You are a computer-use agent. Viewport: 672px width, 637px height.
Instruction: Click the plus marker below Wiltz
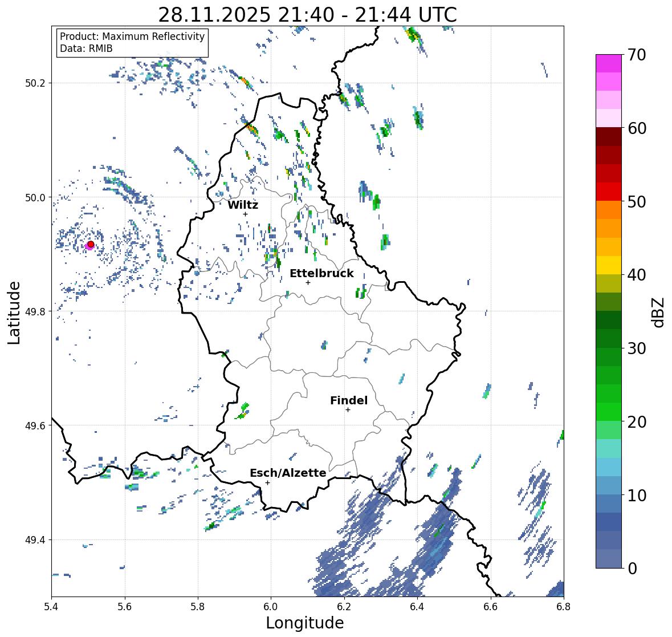click(x=245, y=214)
